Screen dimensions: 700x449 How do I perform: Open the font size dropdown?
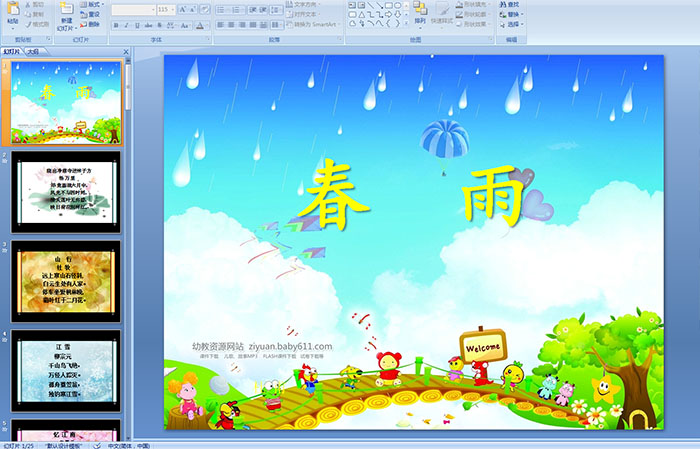pos(172,9)
